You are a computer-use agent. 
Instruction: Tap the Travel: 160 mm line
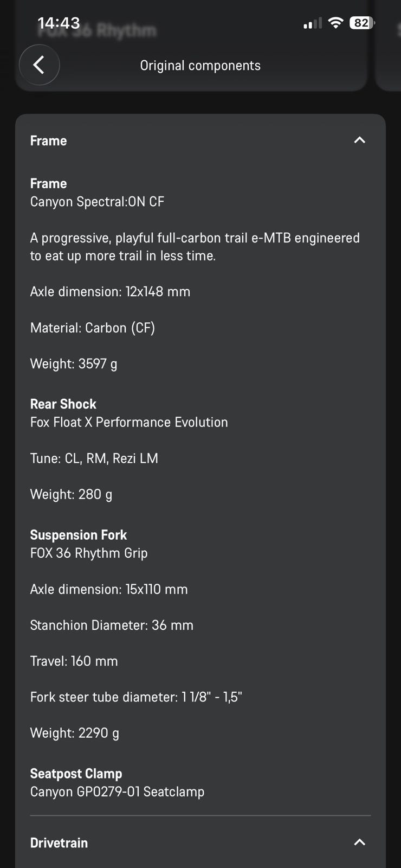(x=74, y=661)
